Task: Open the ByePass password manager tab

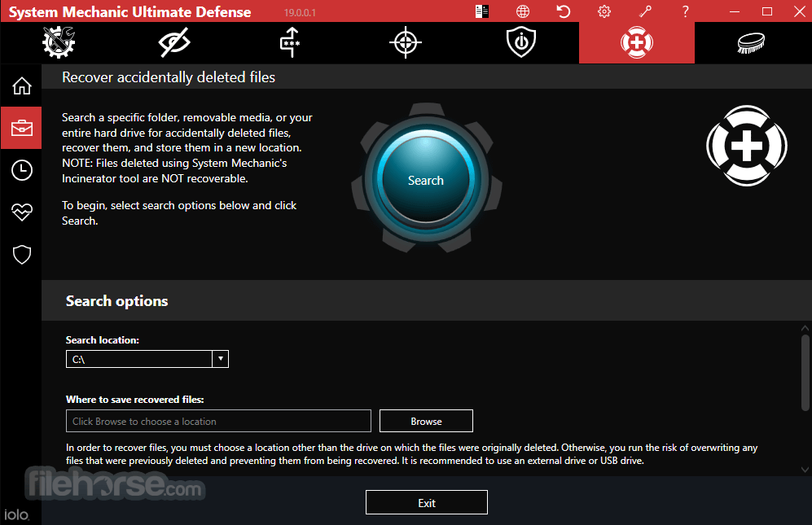Action: point(290,42)
